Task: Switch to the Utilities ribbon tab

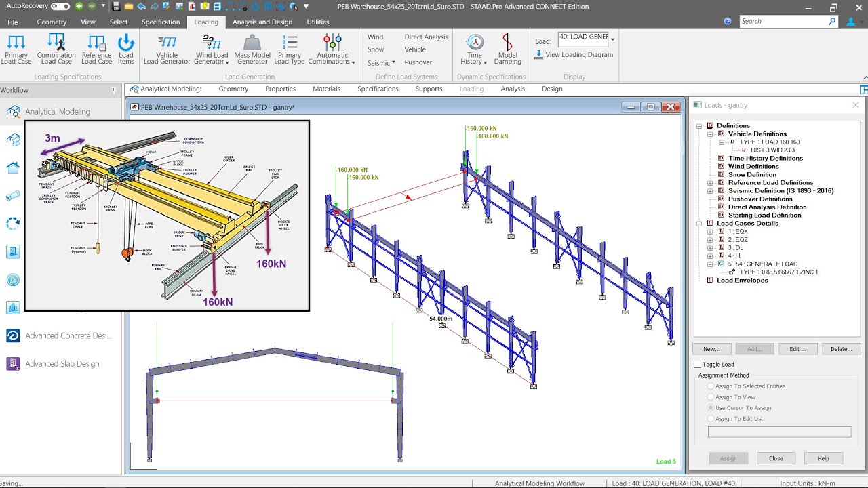Action: click(x=318, y=22)
